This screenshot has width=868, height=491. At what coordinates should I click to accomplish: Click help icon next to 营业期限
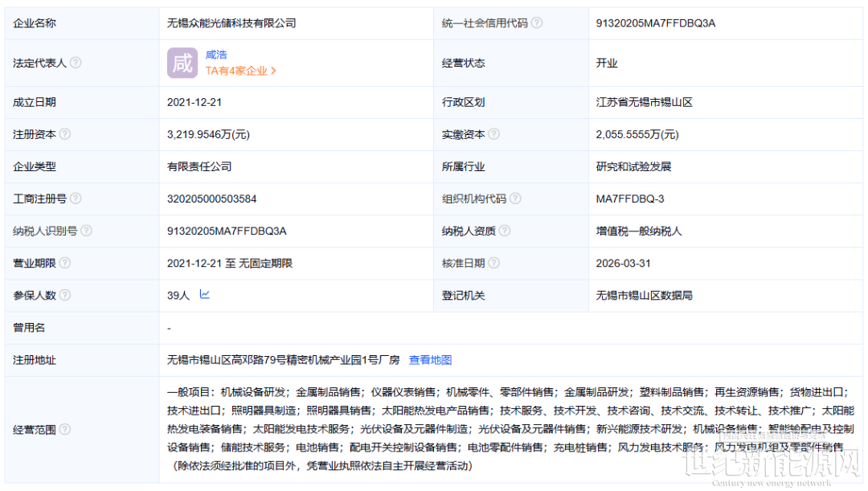[64, 263]
